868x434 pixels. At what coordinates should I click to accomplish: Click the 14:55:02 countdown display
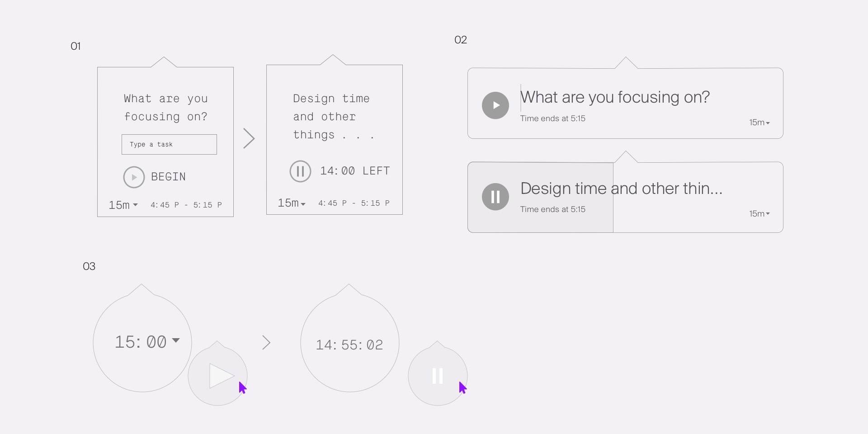click(349, 345)
